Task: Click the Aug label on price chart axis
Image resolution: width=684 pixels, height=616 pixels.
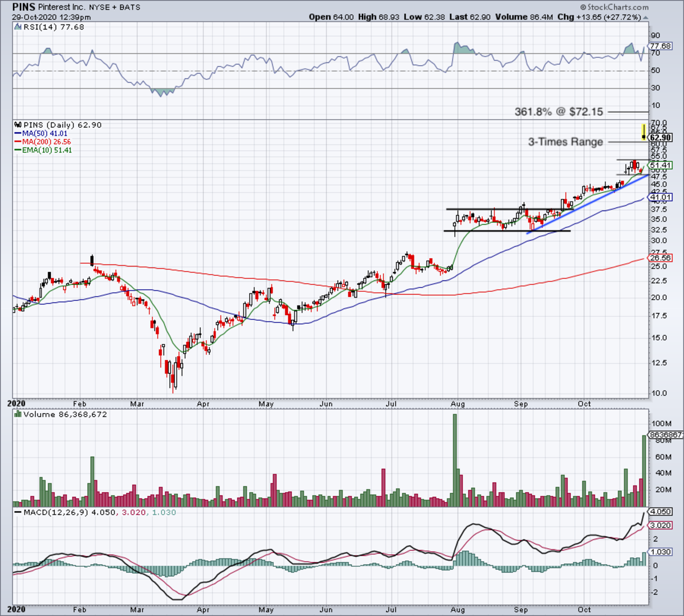Action: [458, 404]
